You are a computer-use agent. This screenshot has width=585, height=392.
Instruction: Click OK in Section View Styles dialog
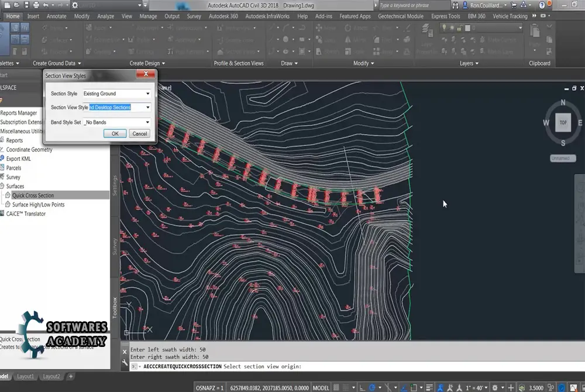[115, 133]
